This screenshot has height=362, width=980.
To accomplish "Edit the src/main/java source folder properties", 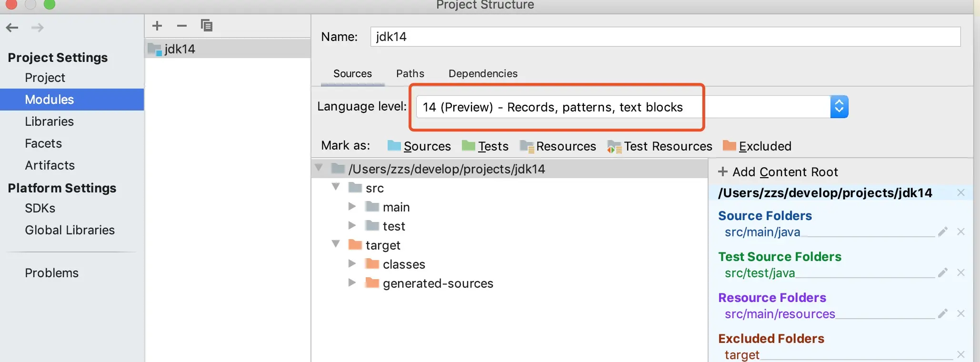I will coord(942,232).
